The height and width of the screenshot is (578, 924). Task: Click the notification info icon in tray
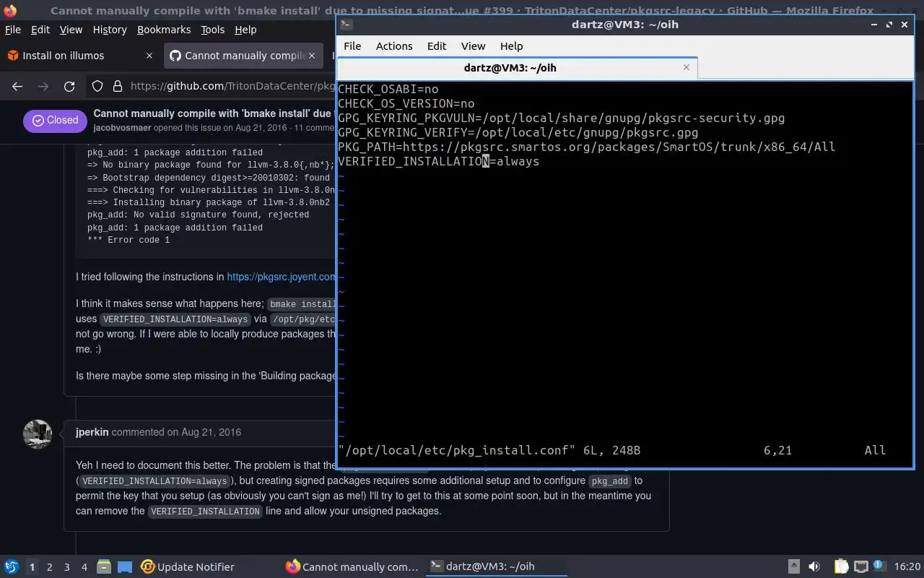pos(879,566)
